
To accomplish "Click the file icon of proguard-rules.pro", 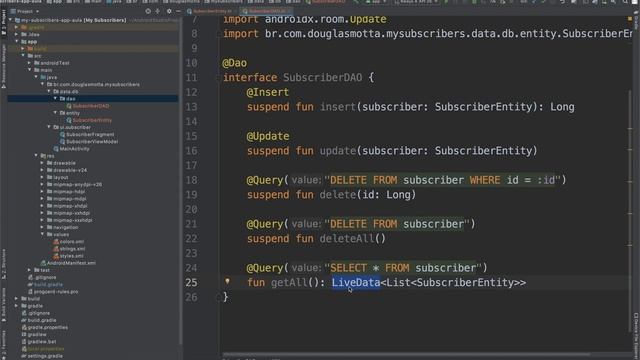I will coord(30,291).
